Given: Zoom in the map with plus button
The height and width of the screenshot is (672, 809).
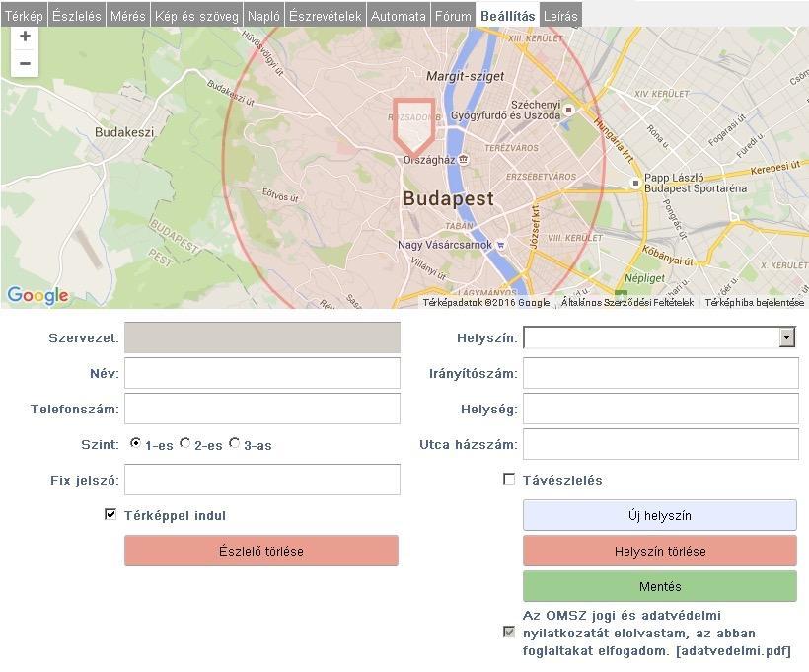Looking at the screenshot, I should click(x=25, y=37).
